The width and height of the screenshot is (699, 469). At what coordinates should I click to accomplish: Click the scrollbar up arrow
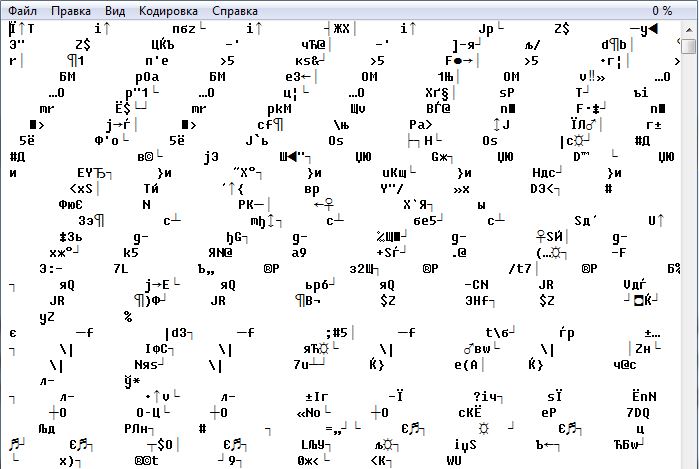pos(689,30)
